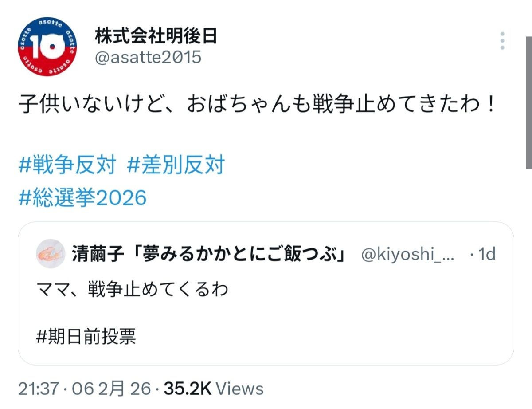Click the page scrollbar on the right

(x=528, y=102)
